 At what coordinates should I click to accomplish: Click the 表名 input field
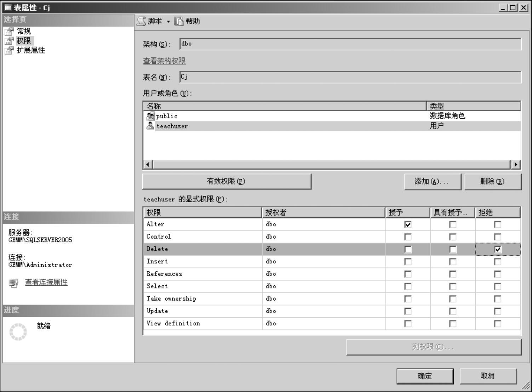[x=350, y=77]
